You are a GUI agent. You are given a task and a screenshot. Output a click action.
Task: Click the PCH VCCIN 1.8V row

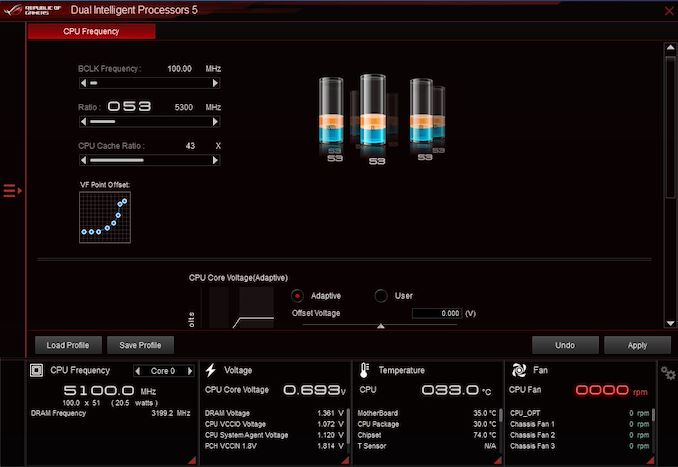pos(274,446)
